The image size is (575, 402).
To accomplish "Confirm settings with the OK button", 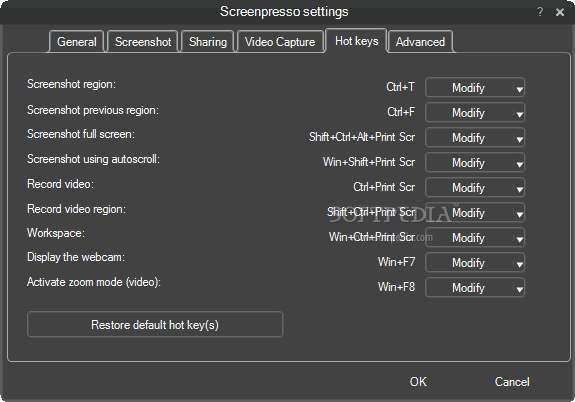I will [x=418, y=381].
